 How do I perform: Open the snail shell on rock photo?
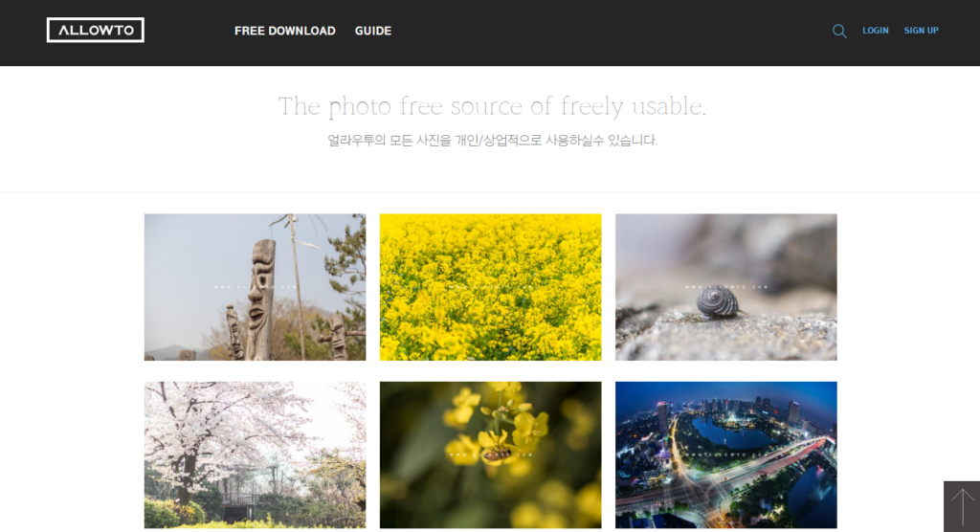(x=726, y=287)
